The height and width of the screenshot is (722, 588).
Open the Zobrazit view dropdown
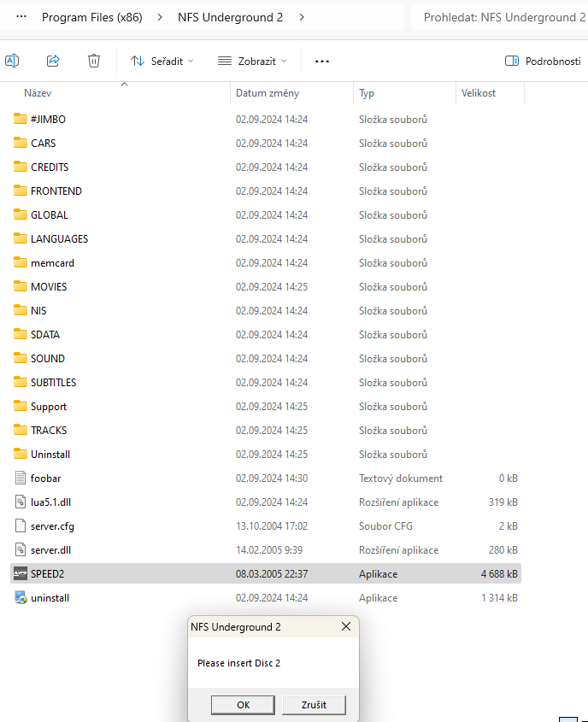point(252,61)
